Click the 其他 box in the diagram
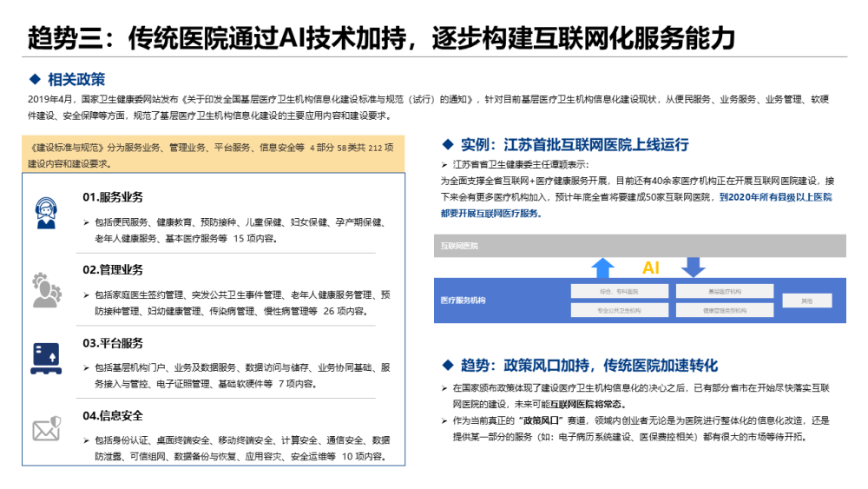Screen dimensions: 868x489 (x=807, y=301)
